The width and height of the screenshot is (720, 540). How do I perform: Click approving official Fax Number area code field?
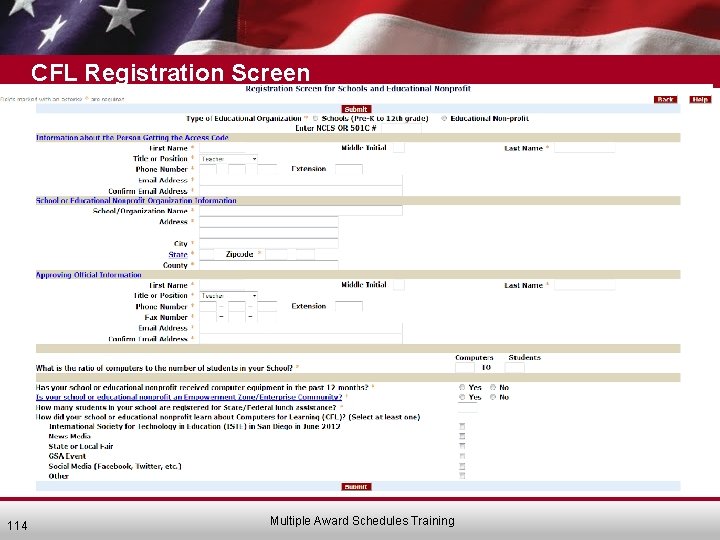tap(208, 317)
